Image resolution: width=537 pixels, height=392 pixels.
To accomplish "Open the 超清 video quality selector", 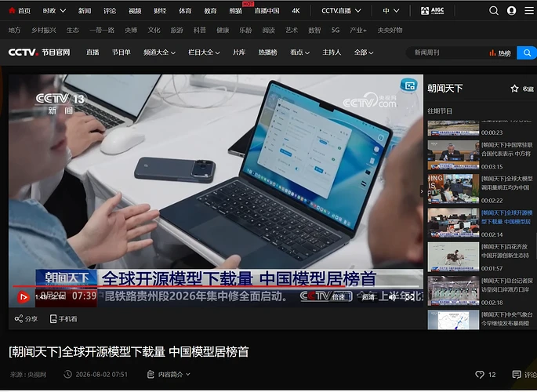I will point(368,297).
